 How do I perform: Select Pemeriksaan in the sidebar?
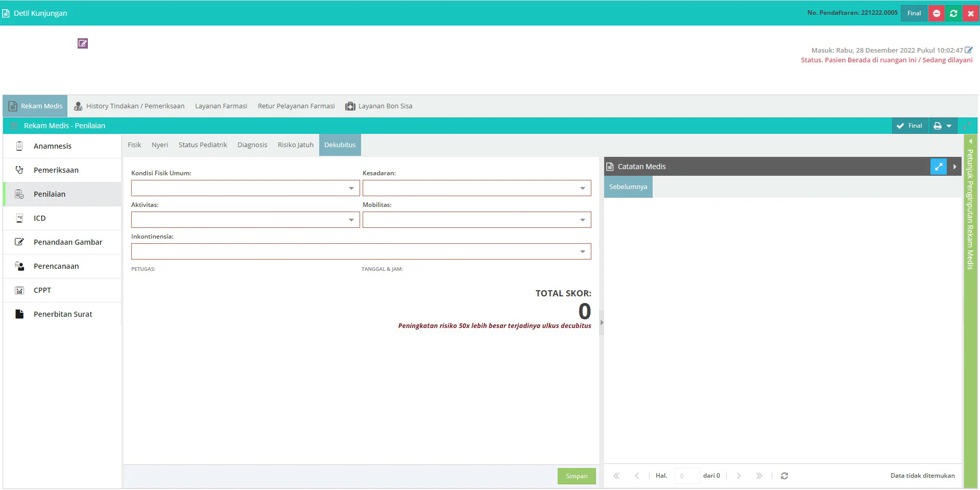point(62,170)
